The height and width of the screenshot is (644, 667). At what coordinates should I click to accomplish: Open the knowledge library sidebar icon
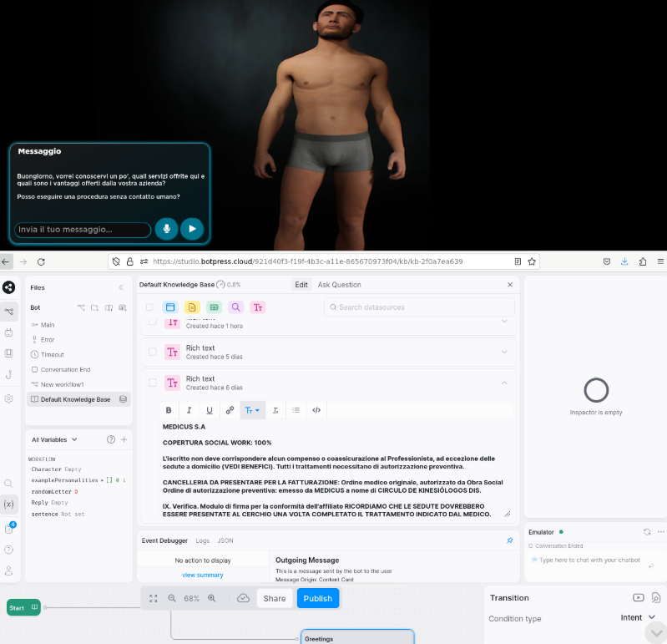click(9, 353)
